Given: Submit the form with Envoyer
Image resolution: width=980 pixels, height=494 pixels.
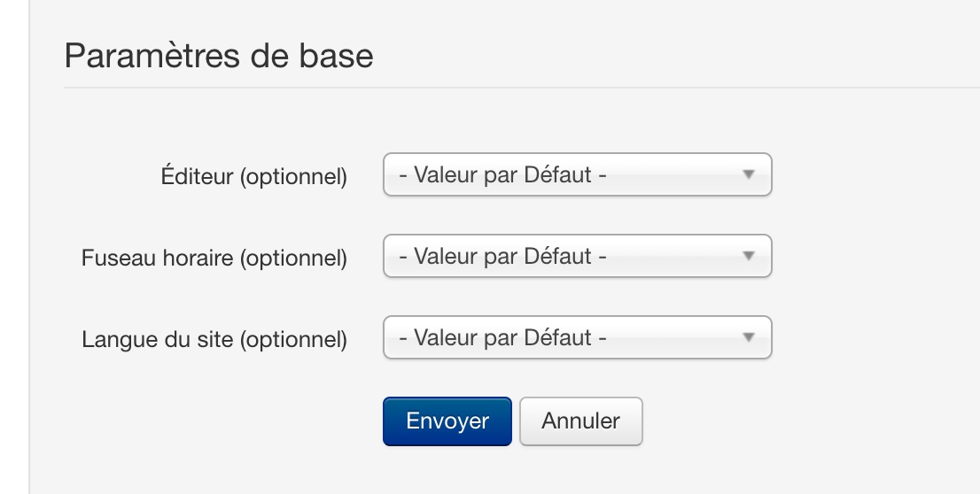Looking at the screenshot, I should pyautogui.click(x=447, y=421).
